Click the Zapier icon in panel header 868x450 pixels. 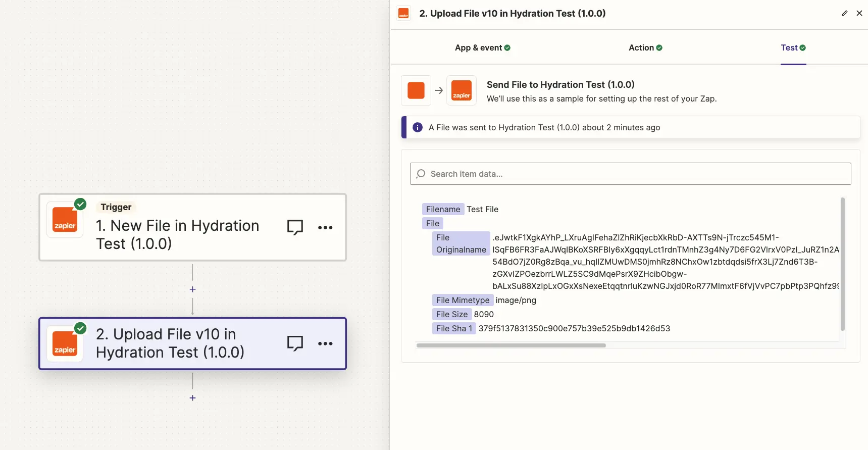coord(403,13)
